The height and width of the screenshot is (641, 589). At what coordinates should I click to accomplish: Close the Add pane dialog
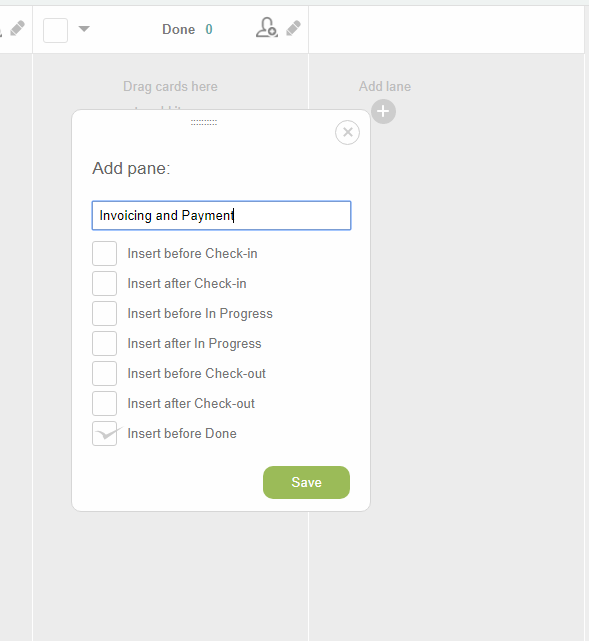[347, 132]
